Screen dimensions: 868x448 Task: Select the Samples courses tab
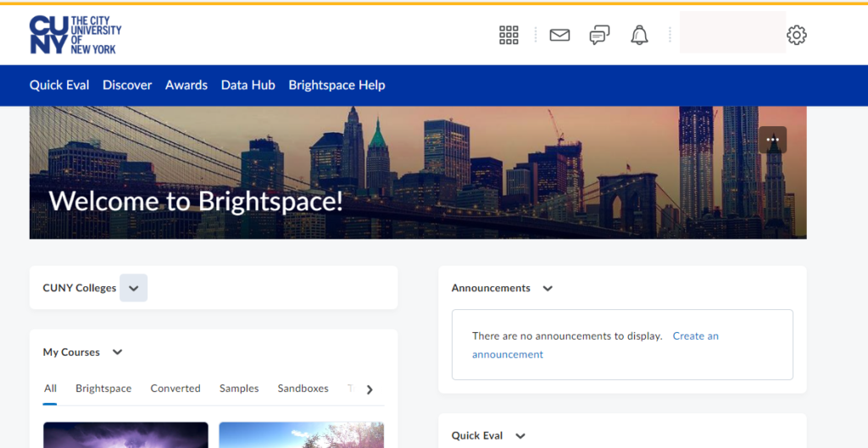pyautogui.click(x=239, y=389)
